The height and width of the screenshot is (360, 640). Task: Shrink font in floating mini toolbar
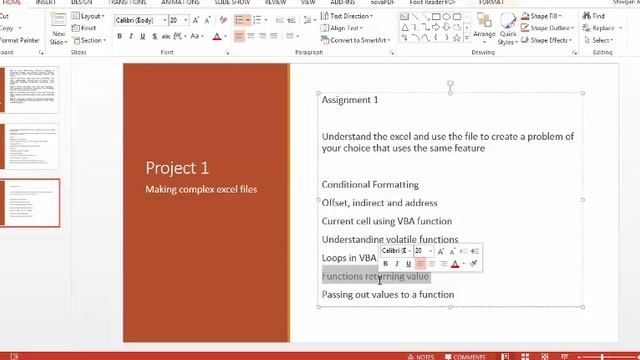[x=452, y=251]
